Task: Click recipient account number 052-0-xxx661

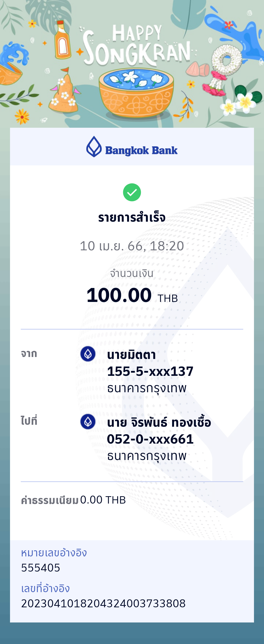Action: (x=150, y=439)
